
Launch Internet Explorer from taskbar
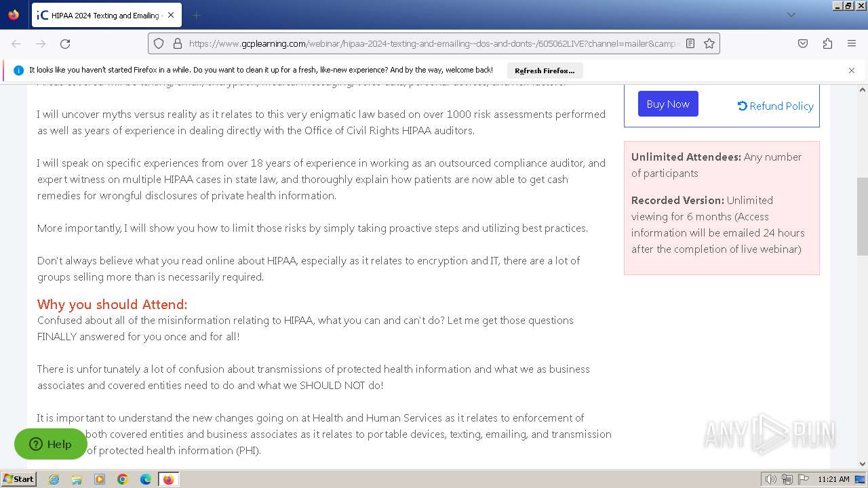click(x=54, y=479)
